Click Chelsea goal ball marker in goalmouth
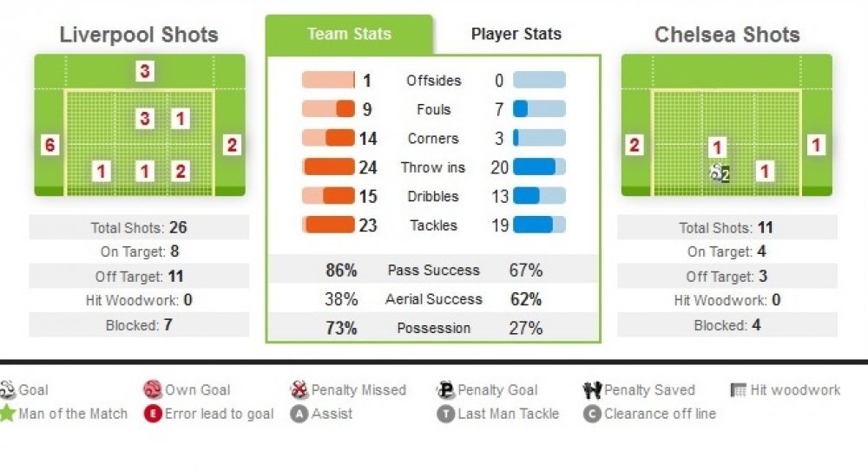 pos(718,173)
